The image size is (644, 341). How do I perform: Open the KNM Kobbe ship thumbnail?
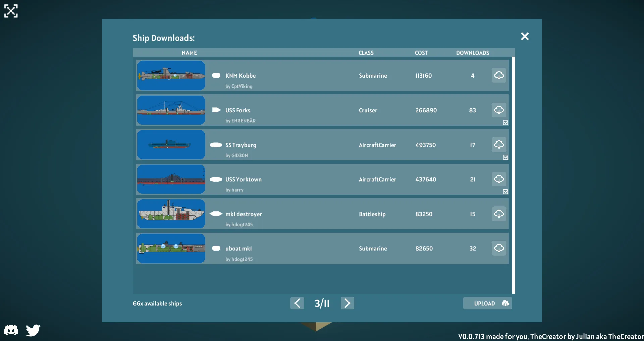pyautogui.click(x=171, y=75)
